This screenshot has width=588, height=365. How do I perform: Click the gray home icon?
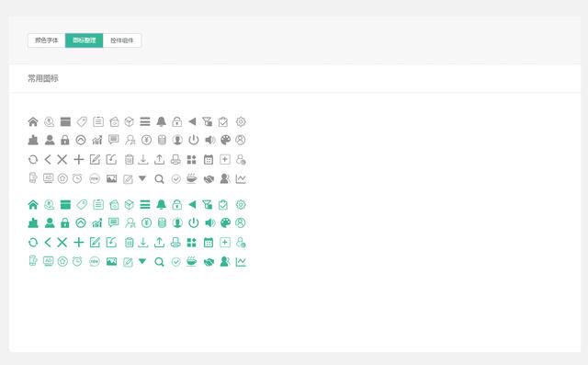33,121
